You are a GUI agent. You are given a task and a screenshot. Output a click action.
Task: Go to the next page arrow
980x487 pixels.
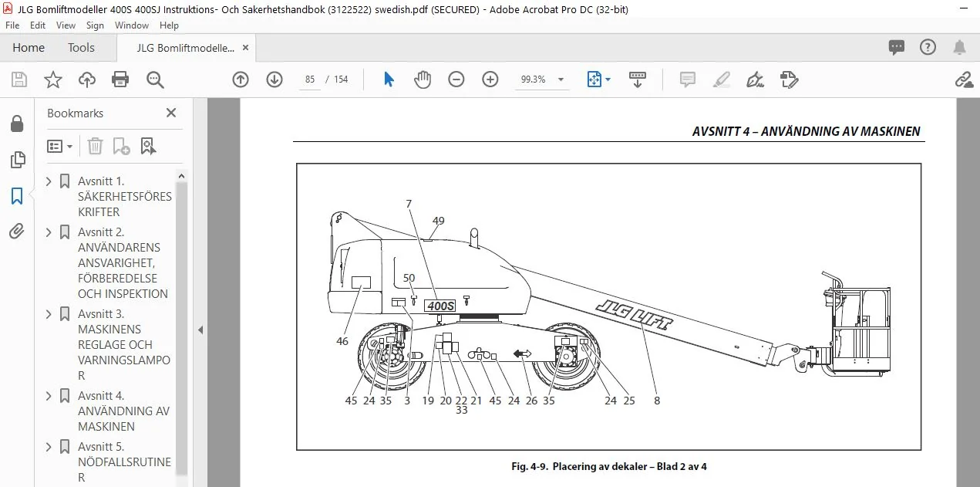274,79
